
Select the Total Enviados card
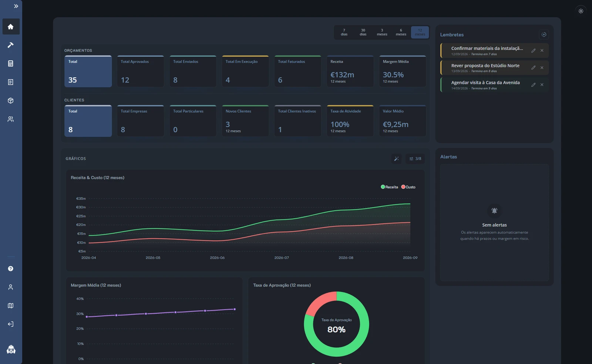click(x=193, y=71)
